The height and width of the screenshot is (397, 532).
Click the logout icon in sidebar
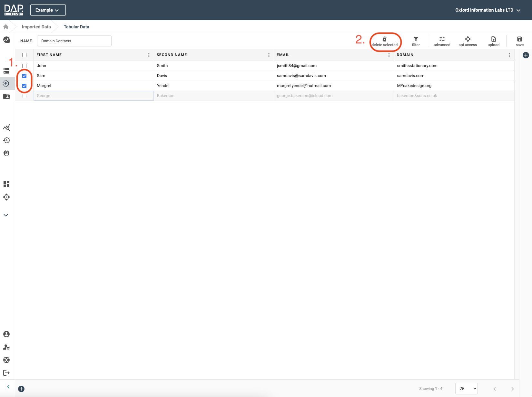6,373
